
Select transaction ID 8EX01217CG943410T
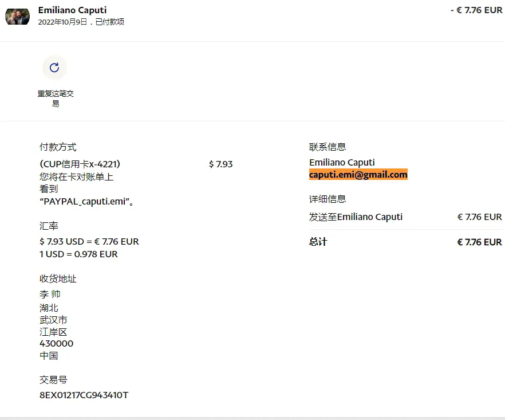[84, 395]
